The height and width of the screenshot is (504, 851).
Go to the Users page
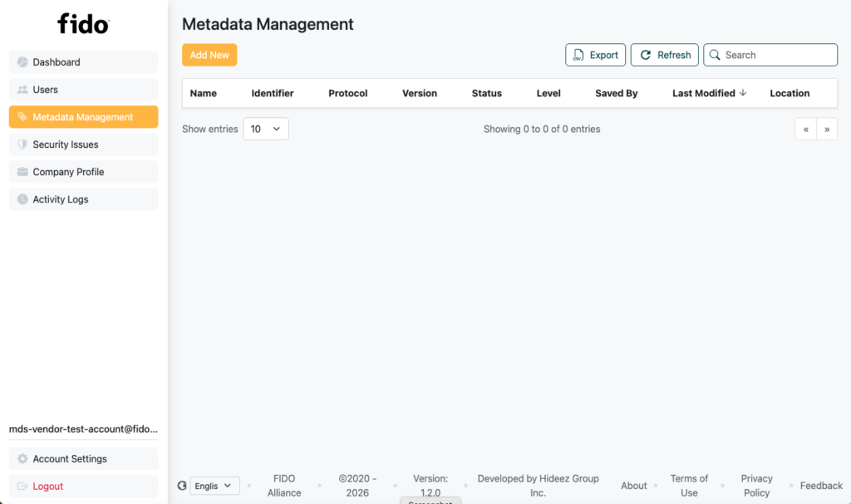tap(84, 90)
